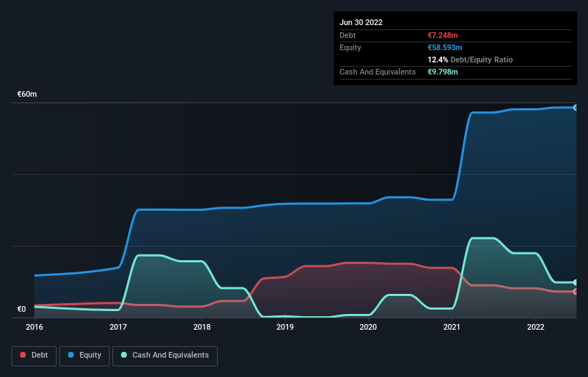Toggle the Debt legend button
The width and height of the screenshot is (588, 377).
[34, 355]
